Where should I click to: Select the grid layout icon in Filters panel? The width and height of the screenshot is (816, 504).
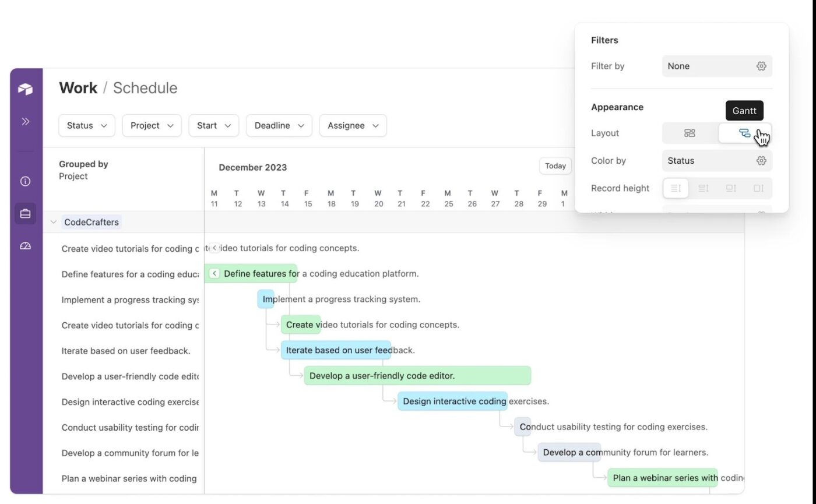[690, 133]
